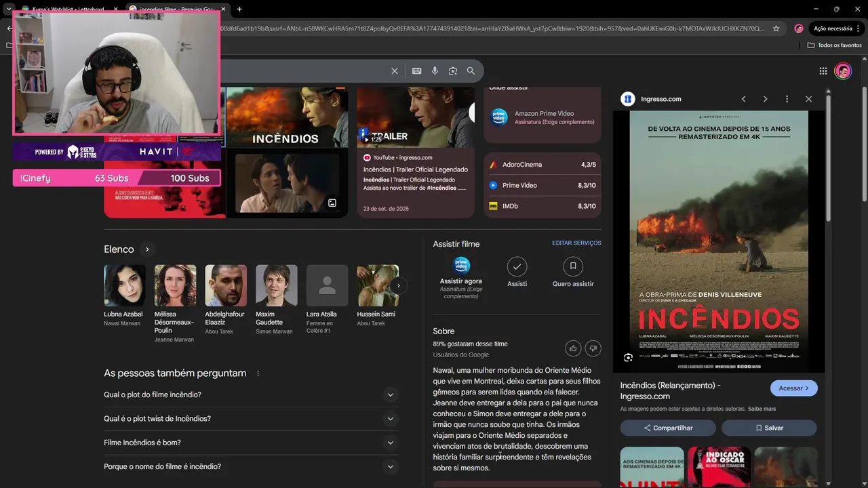Open the on-screen keyboard input tool
This screenshot has width=868, height=488.
point(416,70)
